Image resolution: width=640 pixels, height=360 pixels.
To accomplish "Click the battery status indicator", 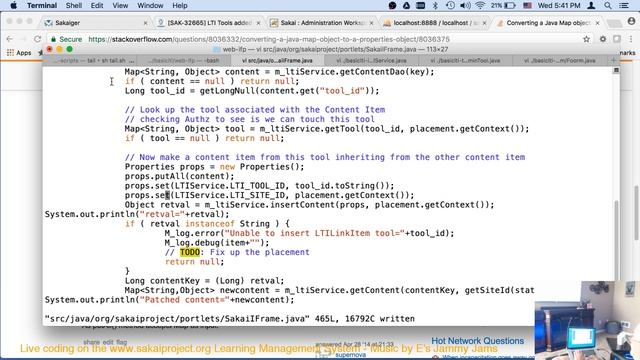I will (x=503, y=5).
